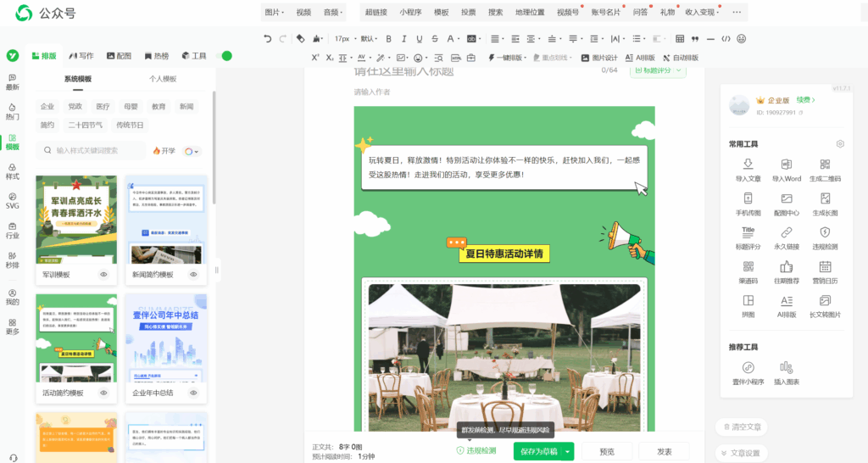Viewport: 868px width, 463px height.
Task: Apply superscript formatting
Action: [x=315, y=58]
